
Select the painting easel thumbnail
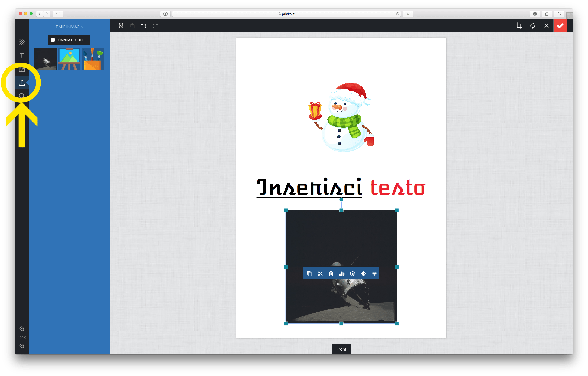[69, 59]
